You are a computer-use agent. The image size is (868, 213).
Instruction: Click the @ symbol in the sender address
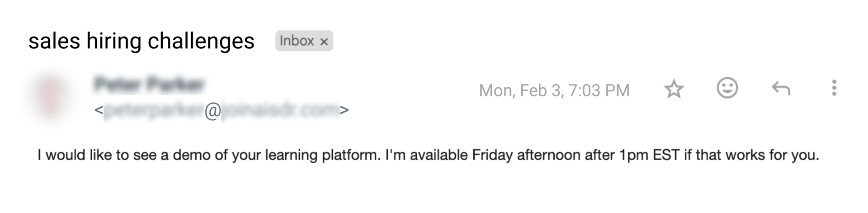point(212,110)
